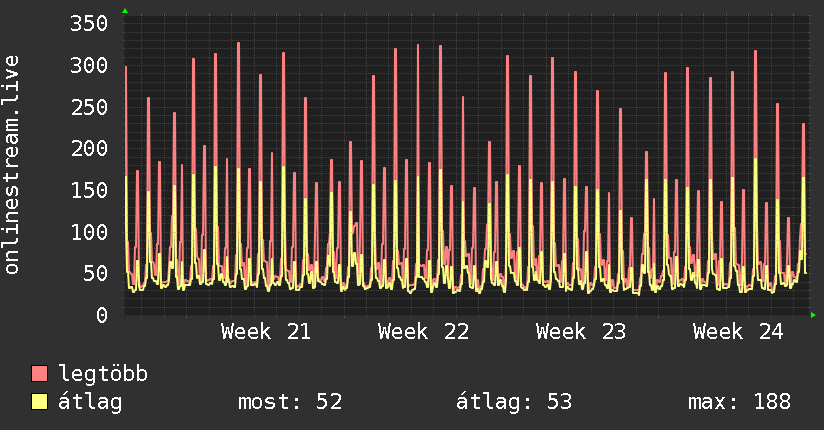Click the most: 52 statistic

click(290, 402)
